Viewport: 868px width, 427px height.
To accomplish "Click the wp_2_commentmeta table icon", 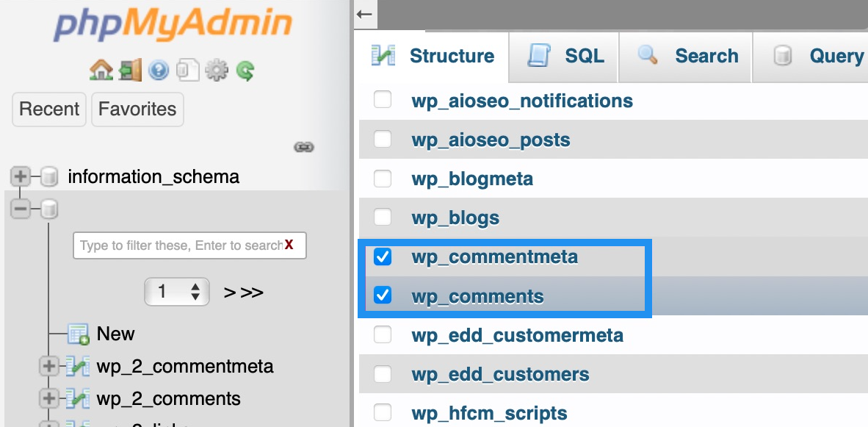I will click(x=78, y=366).
